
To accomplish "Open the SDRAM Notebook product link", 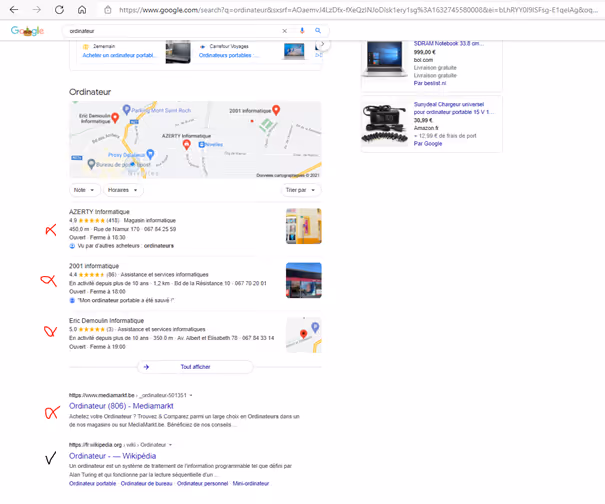I will [x=448, y=44].
